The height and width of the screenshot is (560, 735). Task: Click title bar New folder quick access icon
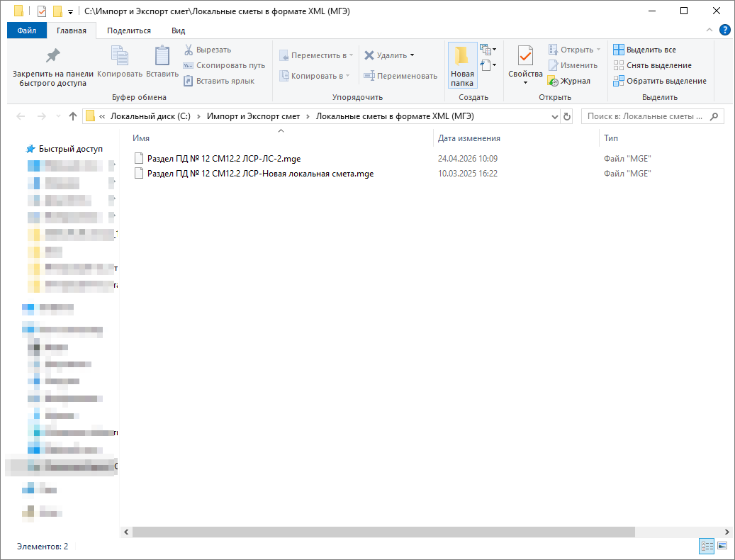(x=57, y=11)
